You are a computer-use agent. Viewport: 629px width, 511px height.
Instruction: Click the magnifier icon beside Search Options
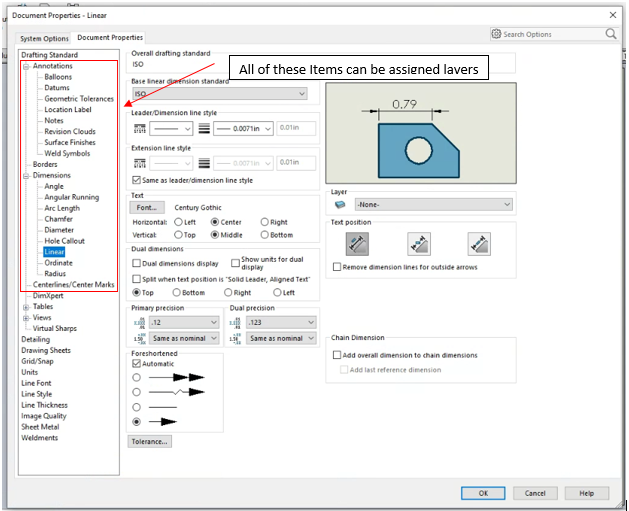(x=611, y=34)
